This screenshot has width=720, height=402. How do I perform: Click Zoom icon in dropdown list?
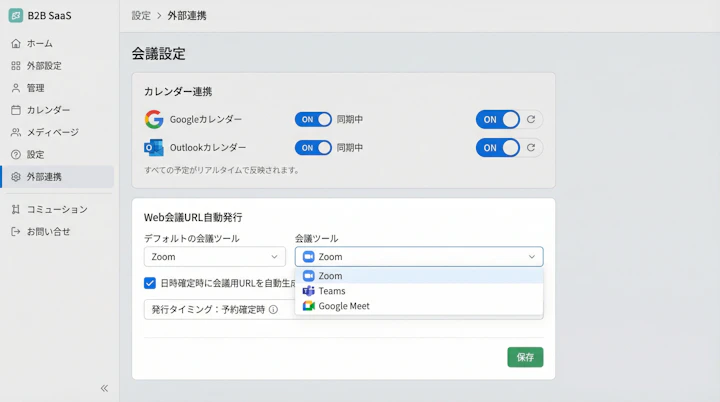[309, 276]
